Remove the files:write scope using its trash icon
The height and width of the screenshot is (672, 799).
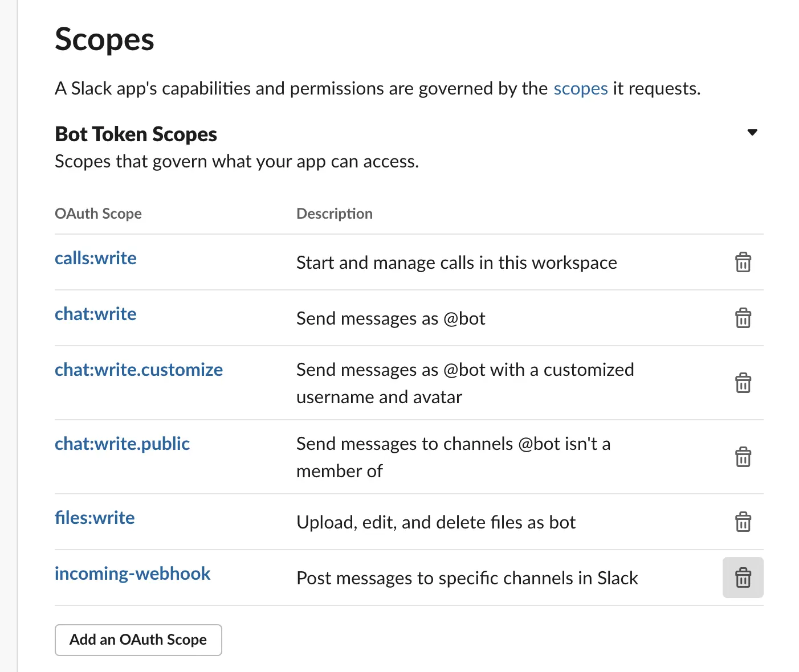[x=743, y=522]
